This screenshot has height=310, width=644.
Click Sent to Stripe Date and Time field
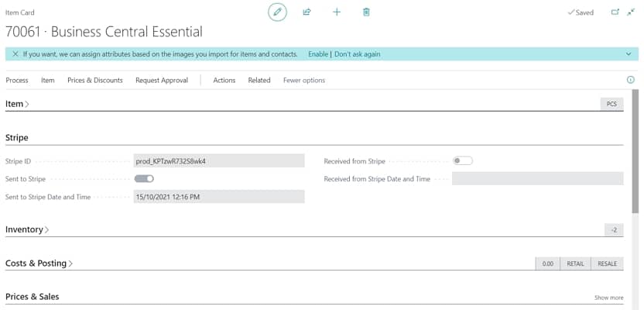click(219, 197)
